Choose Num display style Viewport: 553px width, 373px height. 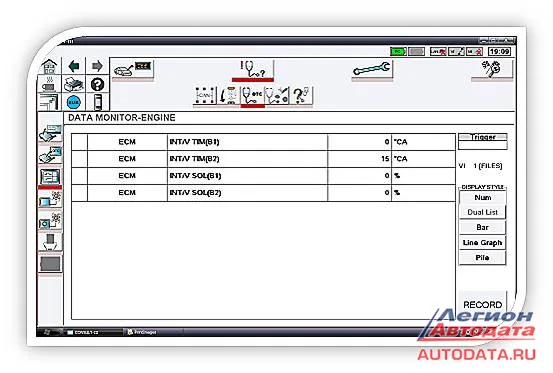(482, 197)
